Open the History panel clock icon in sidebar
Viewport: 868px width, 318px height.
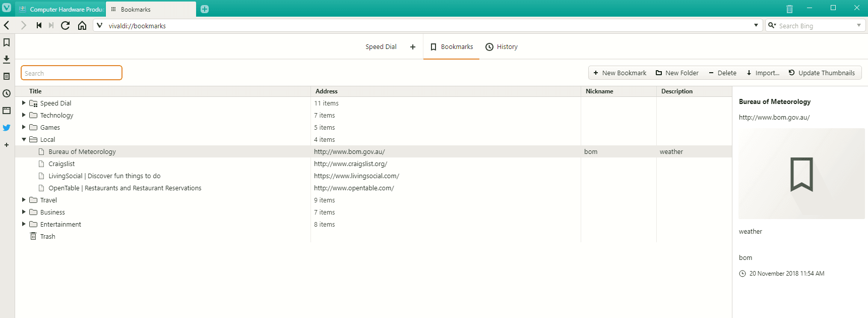pyautogui.click(x=7, y=93)
